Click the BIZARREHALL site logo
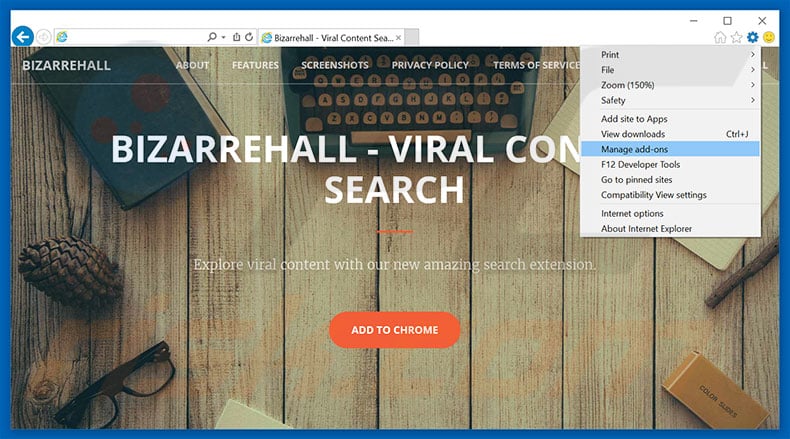This screenshot has width=790, height=439. (x=67, y=66)
